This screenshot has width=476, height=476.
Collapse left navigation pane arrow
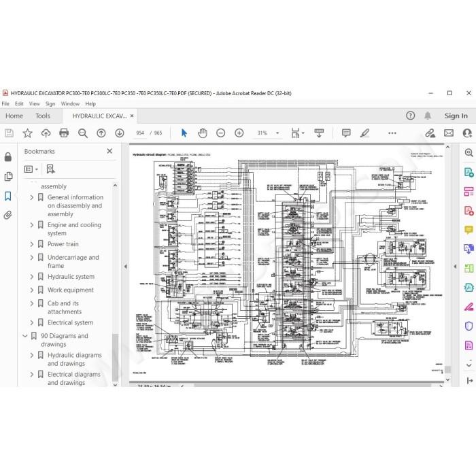pos(126,267)
